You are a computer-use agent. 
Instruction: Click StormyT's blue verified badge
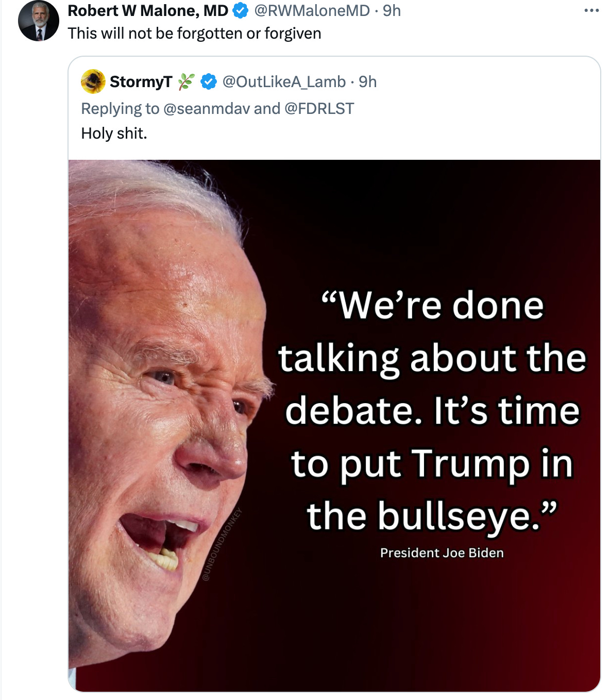pos(208,82)
